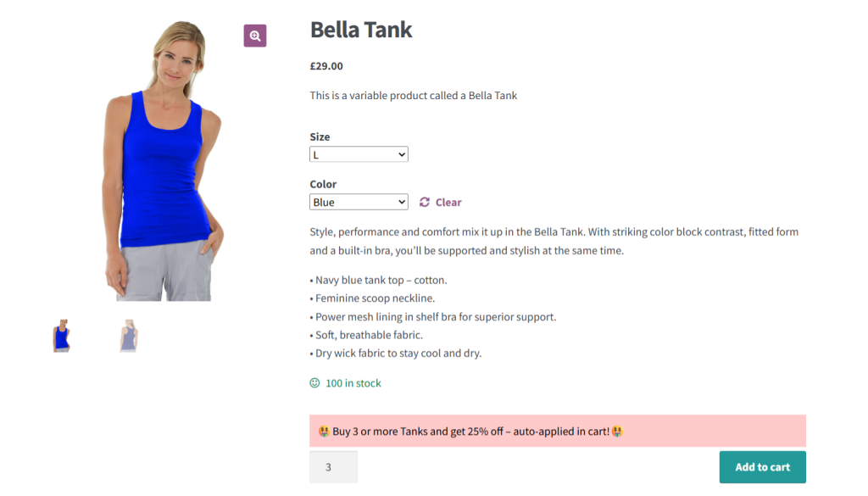Click the green smiley stock icon
The image size is (868, 496).
(x=315, y=383)
